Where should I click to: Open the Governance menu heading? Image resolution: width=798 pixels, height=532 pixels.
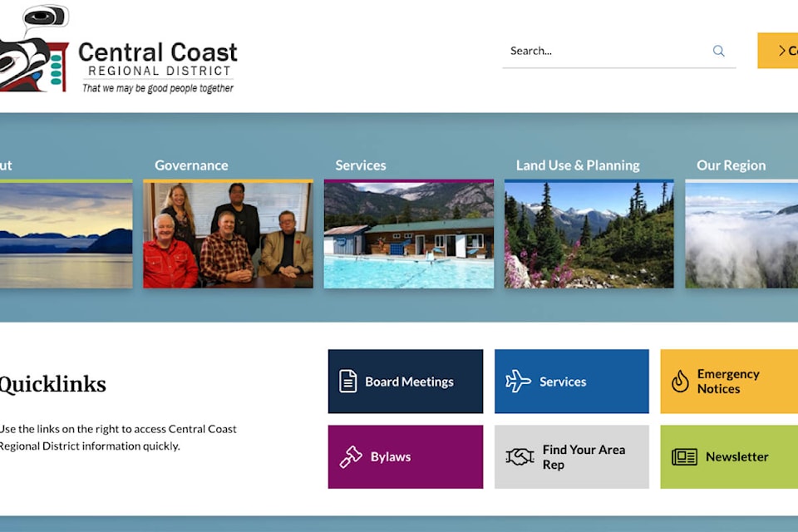191,165
